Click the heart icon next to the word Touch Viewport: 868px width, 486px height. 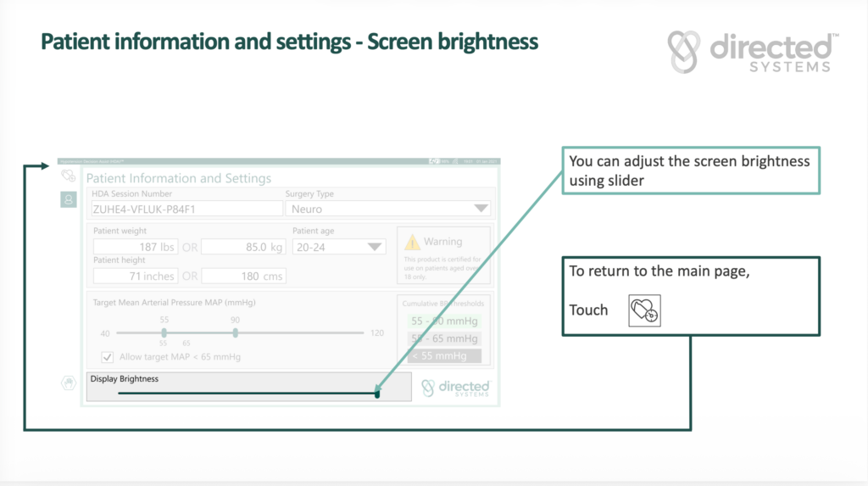click(644, 310)
